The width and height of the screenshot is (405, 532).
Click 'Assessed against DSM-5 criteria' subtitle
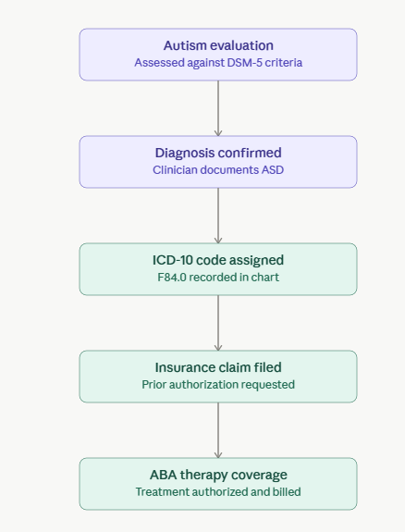point(218,63)
